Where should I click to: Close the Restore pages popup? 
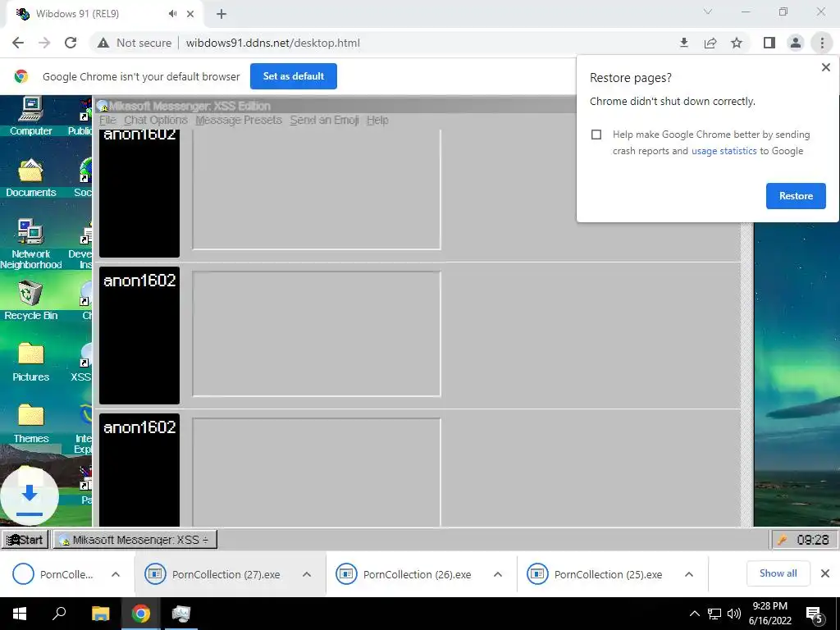tap(825, 67)
